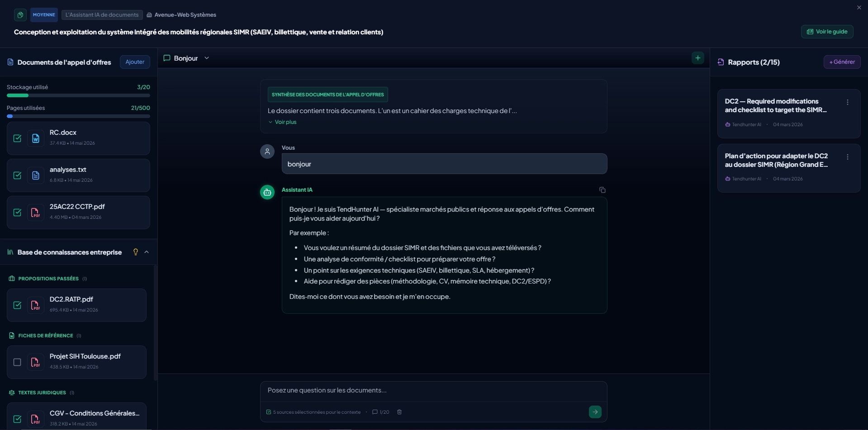Click the Assistant IA robot avatar

[267, 192]
